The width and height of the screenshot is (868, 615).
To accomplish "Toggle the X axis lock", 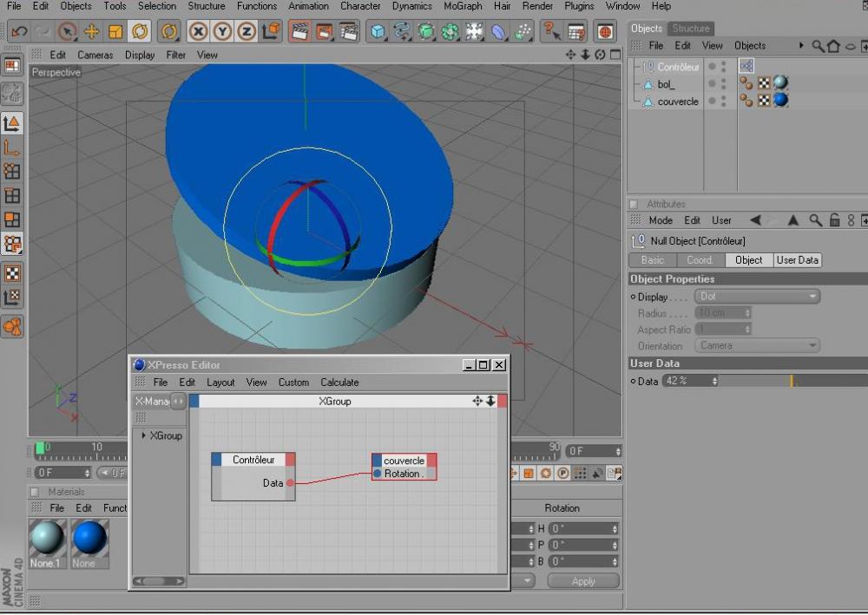I will click(x=199, y=32).
